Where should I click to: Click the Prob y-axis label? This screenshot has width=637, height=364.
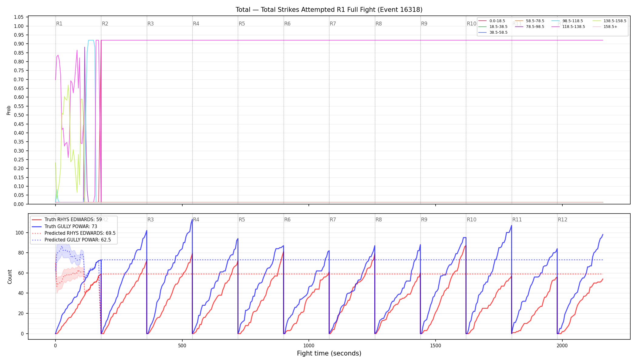(9, 110)
